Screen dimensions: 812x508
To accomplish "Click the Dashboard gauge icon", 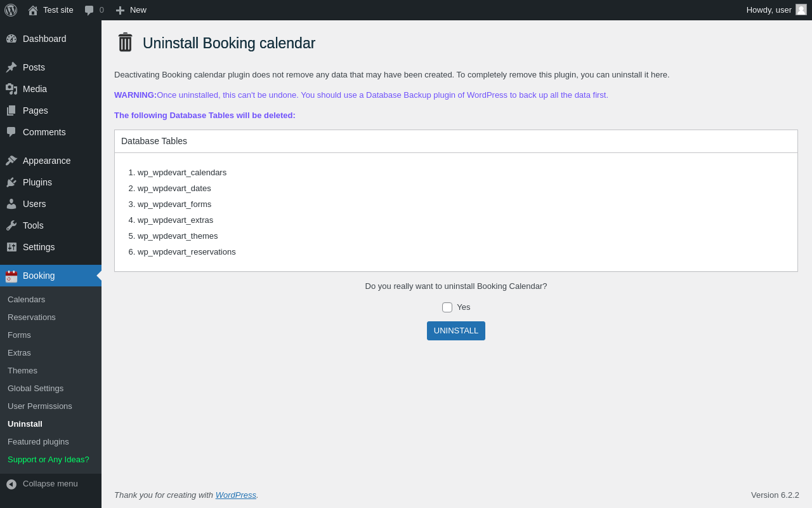I will (x=11, y=39).
